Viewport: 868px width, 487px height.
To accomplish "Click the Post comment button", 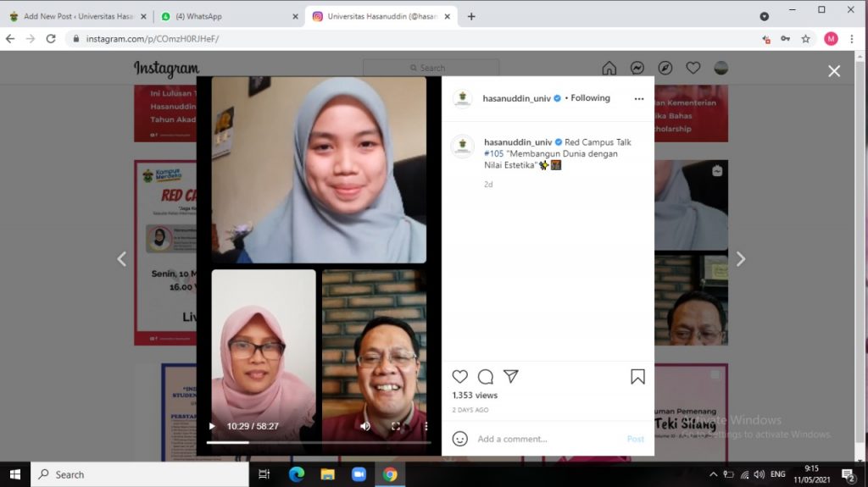I will [x=636, y=439].
